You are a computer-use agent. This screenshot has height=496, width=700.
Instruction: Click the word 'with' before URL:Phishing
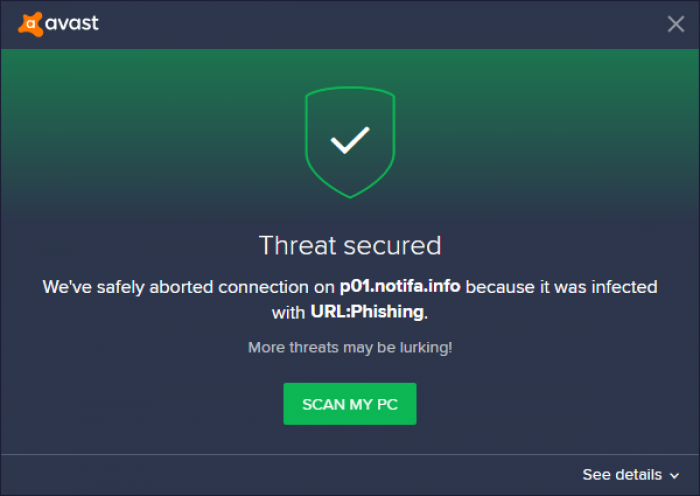tap(288, 313)
